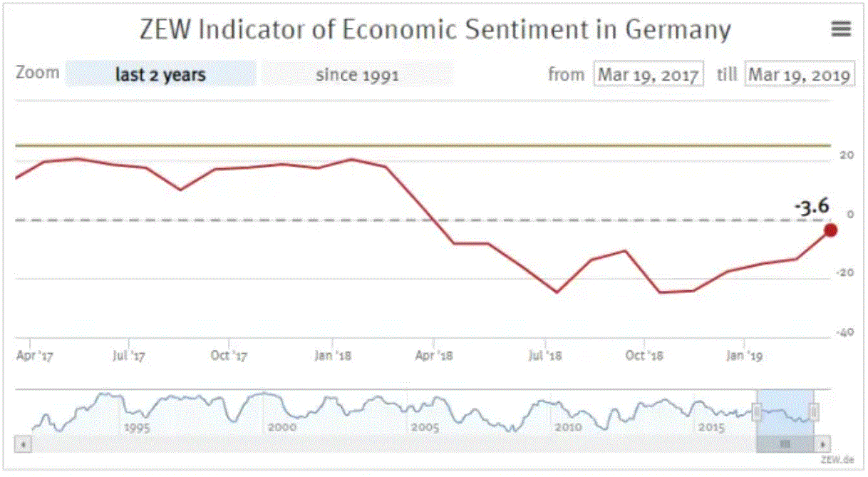Screen dimensions: 868x477
Task: Click the chart title text
Action: pyautogui.click(x=434, y=30)
